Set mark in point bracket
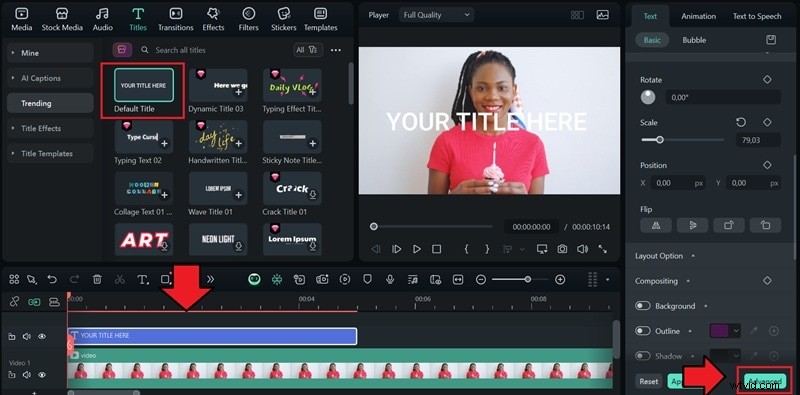Image resolution: width=800 pixels, height=395 pixels. [x=466, y=249]
